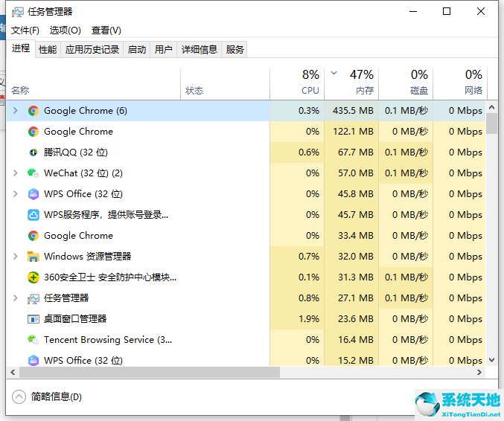
Task: Select the WPS服务程序 process name
Action: coord(106,215)
